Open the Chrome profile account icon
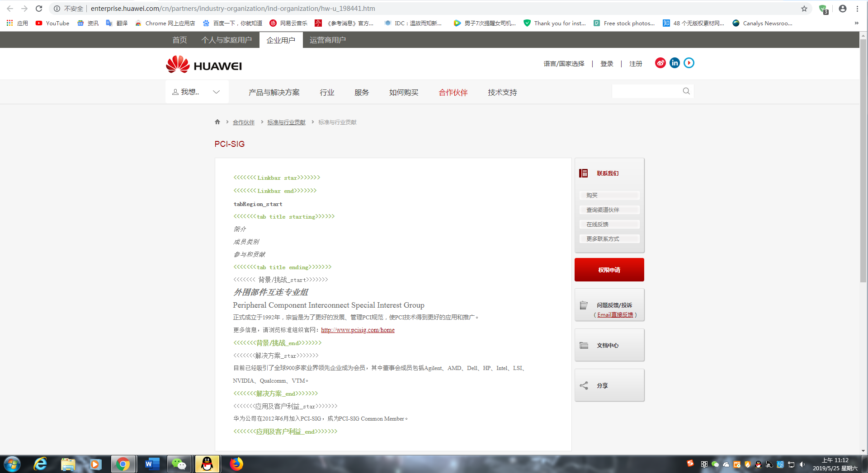 843,9
